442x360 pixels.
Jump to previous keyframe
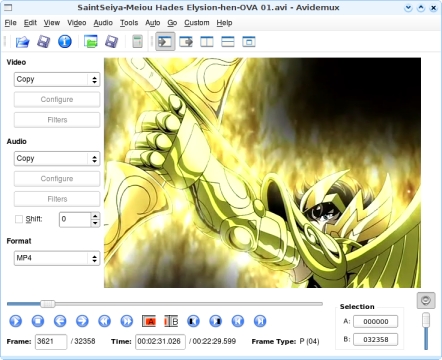pyautogui.click(x=104, y=321)
